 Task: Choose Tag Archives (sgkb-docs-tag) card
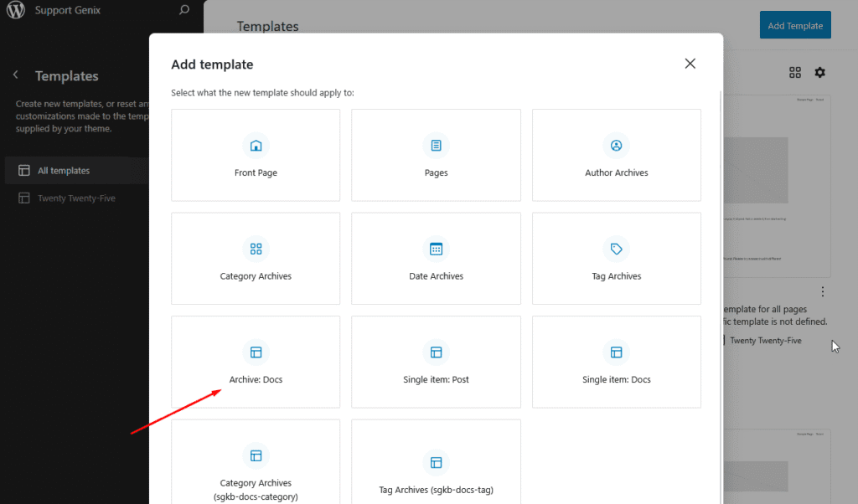[x=436, y=462]
